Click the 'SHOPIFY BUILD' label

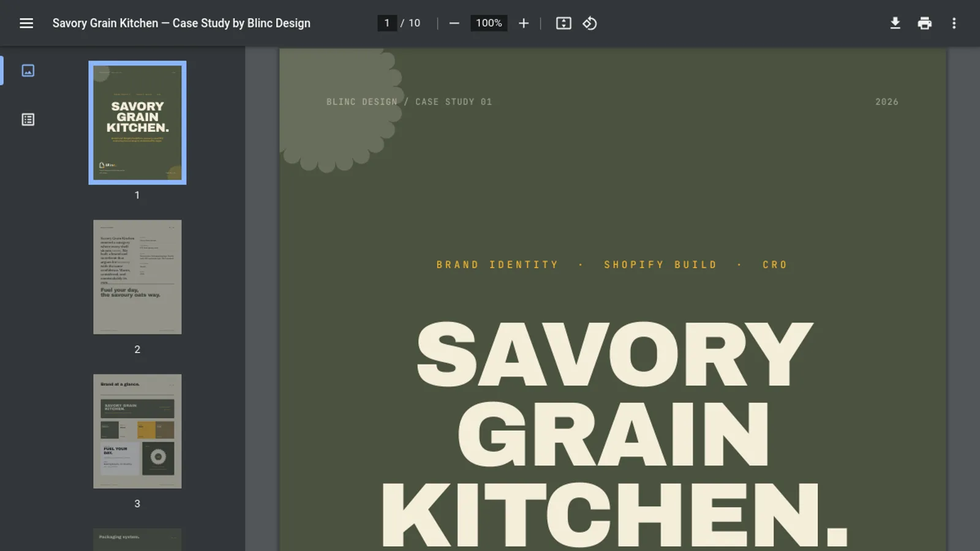click(x=660, y=265)
